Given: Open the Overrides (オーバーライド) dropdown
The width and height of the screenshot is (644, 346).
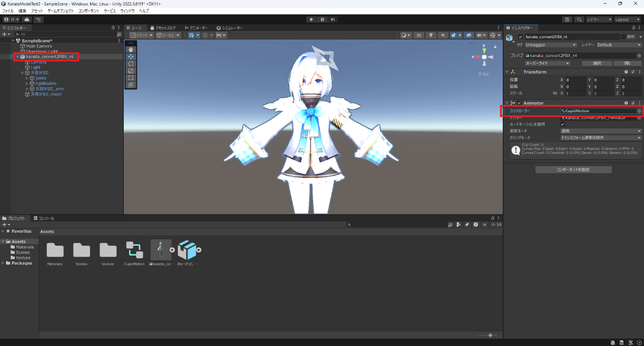Looking at the screenshot, I should click(547, 63).
